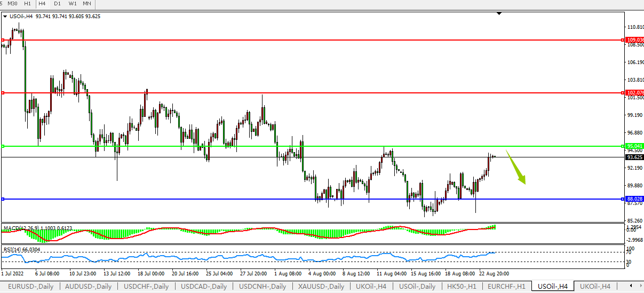Click left handle of the blue 88.028 line
The width and height of the screenshot is (644, 293).
(x=3, y=199)
